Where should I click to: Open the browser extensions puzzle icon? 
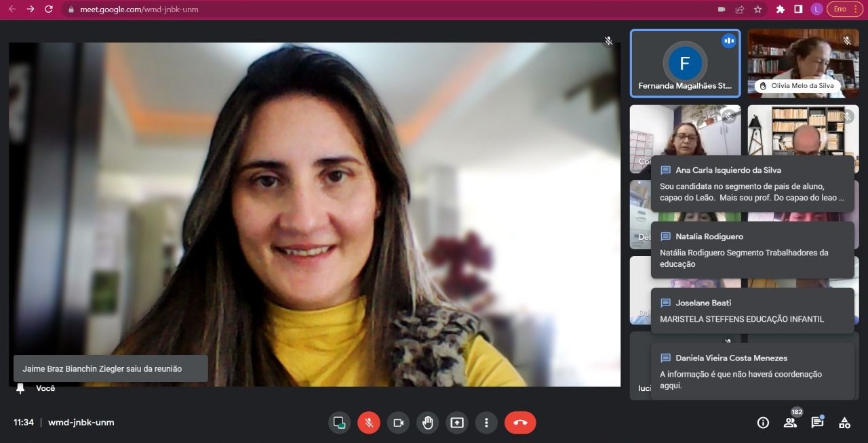(781, 9)
